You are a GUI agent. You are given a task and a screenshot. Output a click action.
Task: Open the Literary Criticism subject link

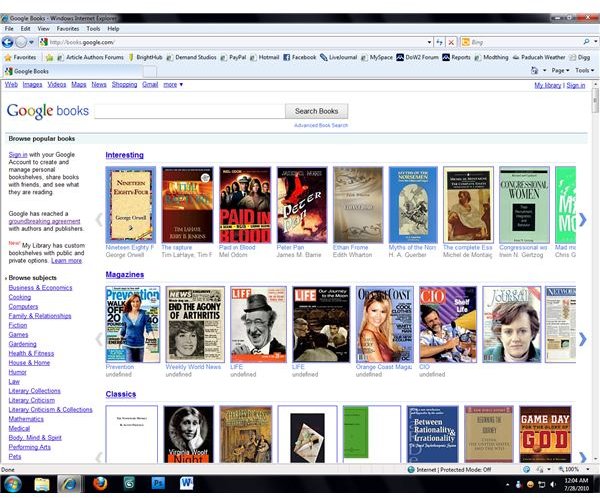point(31,400)
